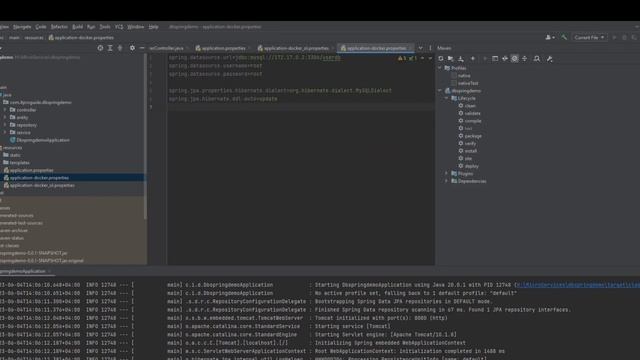Screen dimensions: 640x360
Task: Click the build hammer icon
Action: (x=564, y=38)
